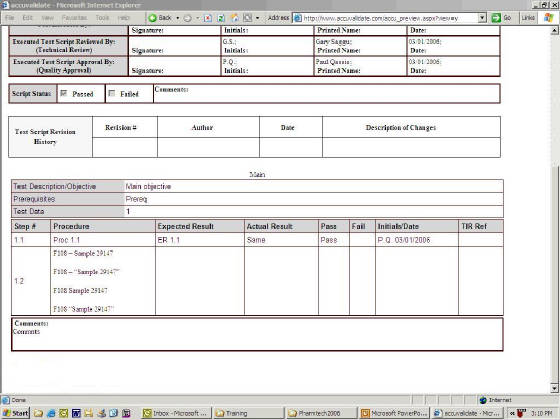The image size is (560, 420).
Task: Click the accuvalidate browser taskbar button
Action: [x=467, y=413]
